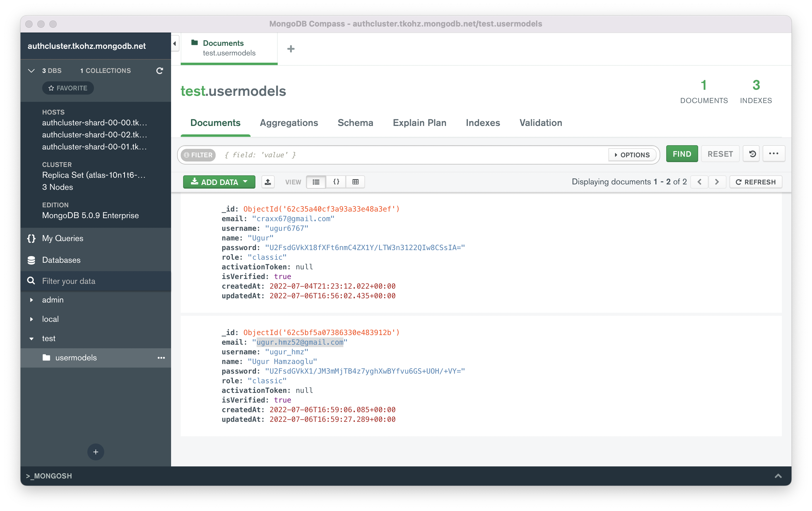Screen dimensions: 812x511
Task: Click REFRESH to reload documents
Action: [x=755, y=182]
